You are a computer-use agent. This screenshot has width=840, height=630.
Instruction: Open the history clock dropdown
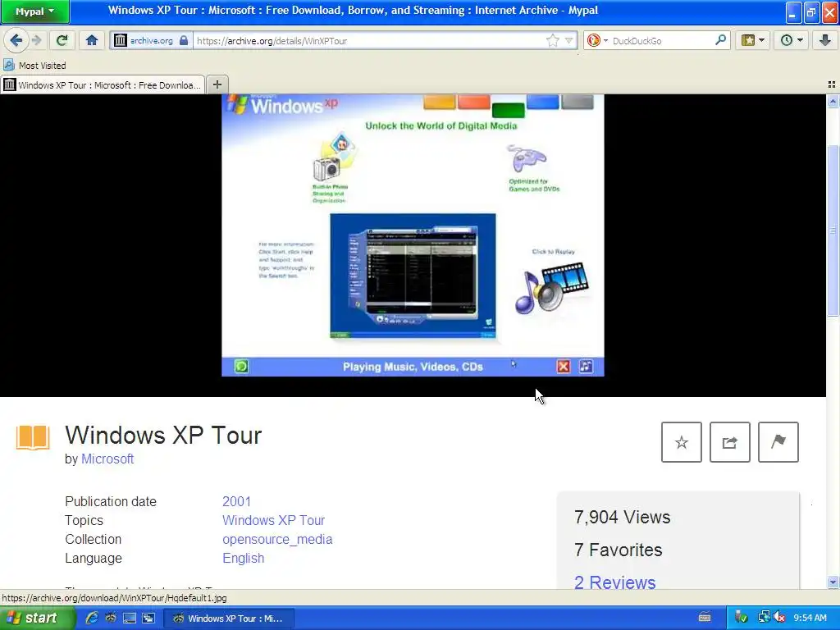click(x=792, y=40)
